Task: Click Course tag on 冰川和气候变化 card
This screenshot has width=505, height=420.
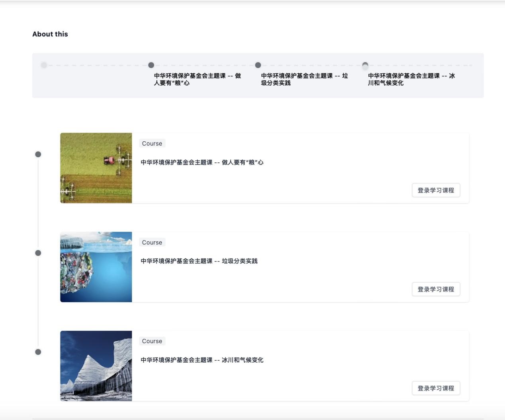Action: (152, 341)
